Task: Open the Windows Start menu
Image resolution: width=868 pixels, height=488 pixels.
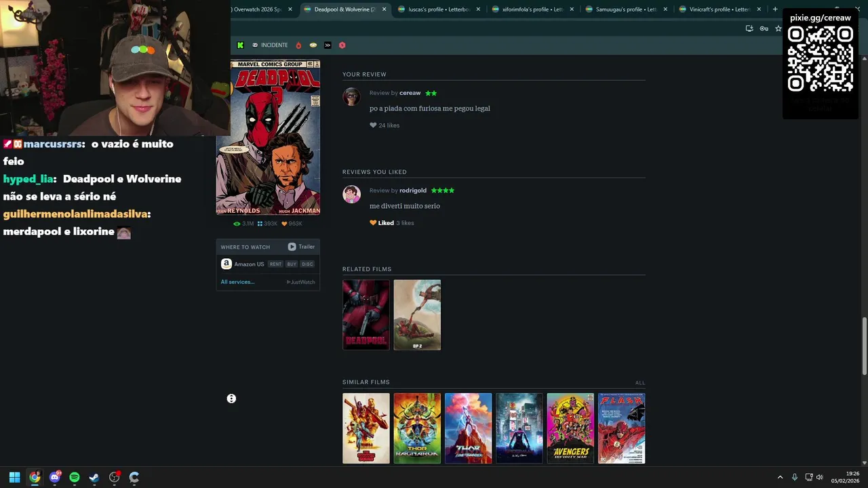Action: pos(14,477)
